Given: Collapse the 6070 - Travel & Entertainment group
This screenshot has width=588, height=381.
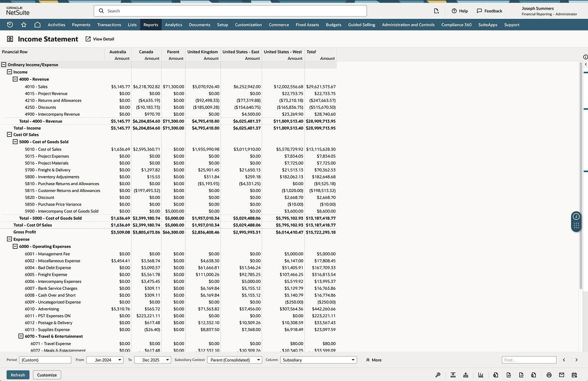Looking at the screenshot, I should [x=21, y=337].
